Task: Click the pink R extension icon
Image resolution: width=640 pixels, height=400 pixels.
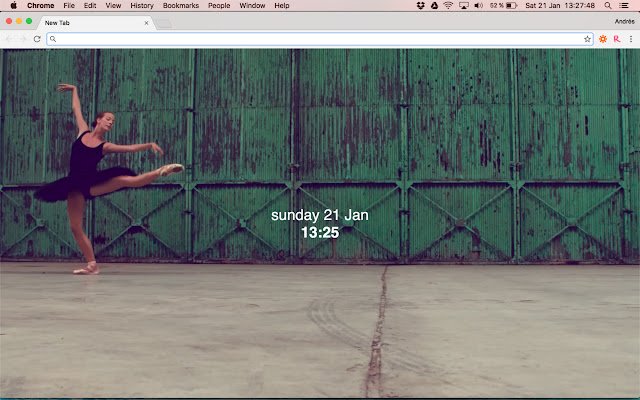Action: click(617, 39)
